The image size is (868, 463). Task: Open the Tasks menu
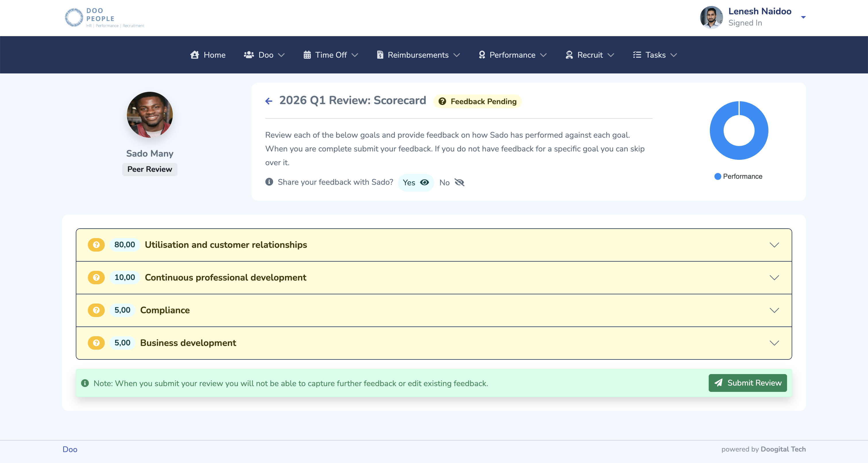(x=655, y=55)
